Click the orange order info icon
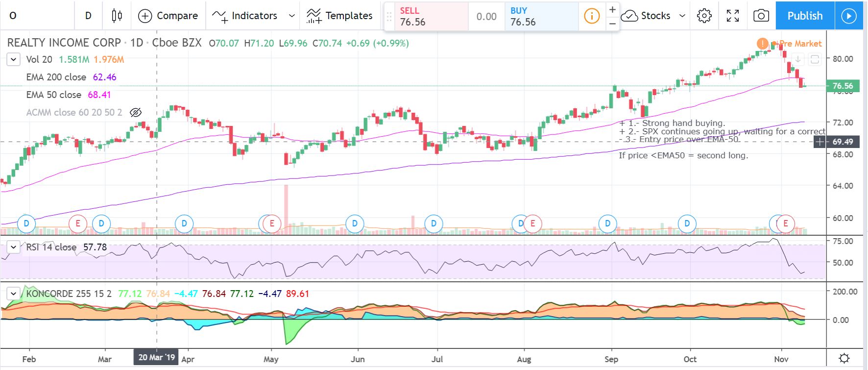 592,16
